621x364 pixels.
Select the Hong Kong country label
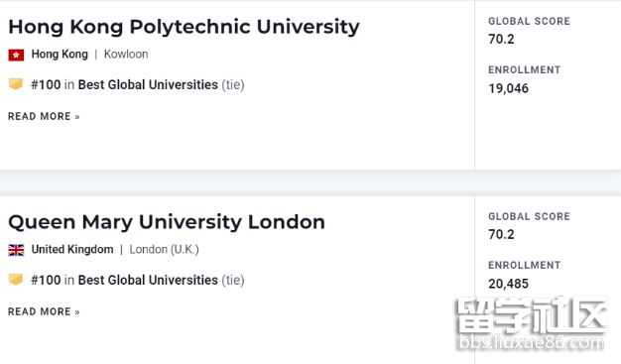pyautogui.click(x=60, y=55)
